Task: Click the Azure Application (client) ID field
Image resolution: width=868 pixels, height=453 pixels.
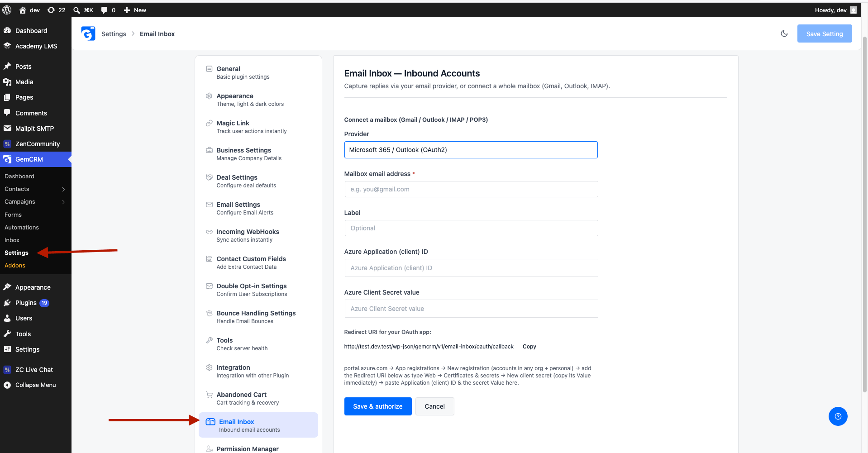Action: tap(471, 268)
